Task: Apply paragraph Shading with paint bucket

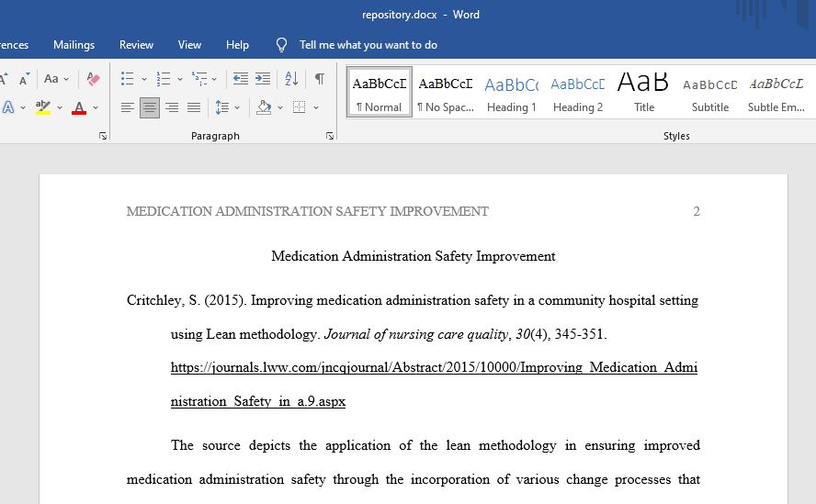Action: tap(264, 107)
